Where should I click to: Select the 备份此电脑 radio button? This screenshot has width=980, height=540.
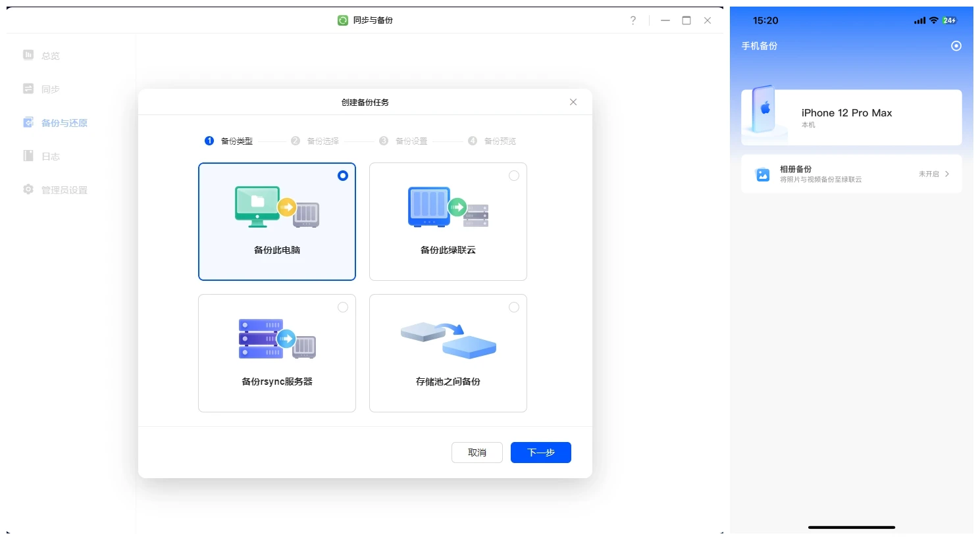(x=343, y=176)
